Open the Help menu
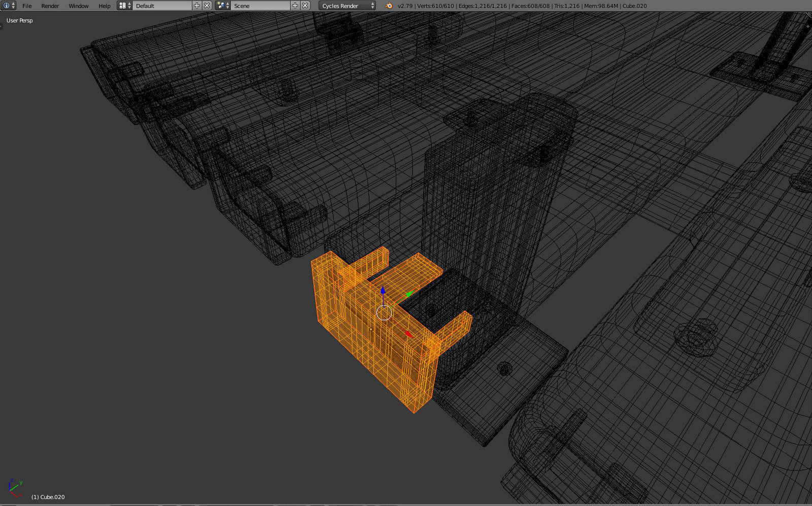Image resolution: width=812 pixels, height=506 pixels. [105, 6]
